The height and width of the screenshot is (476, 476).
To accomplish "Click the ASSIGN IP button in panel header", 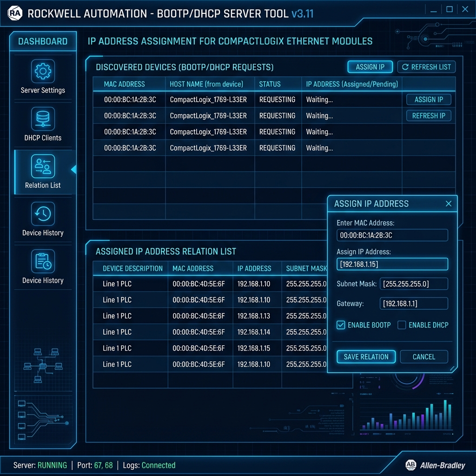I will click(370, 67).
